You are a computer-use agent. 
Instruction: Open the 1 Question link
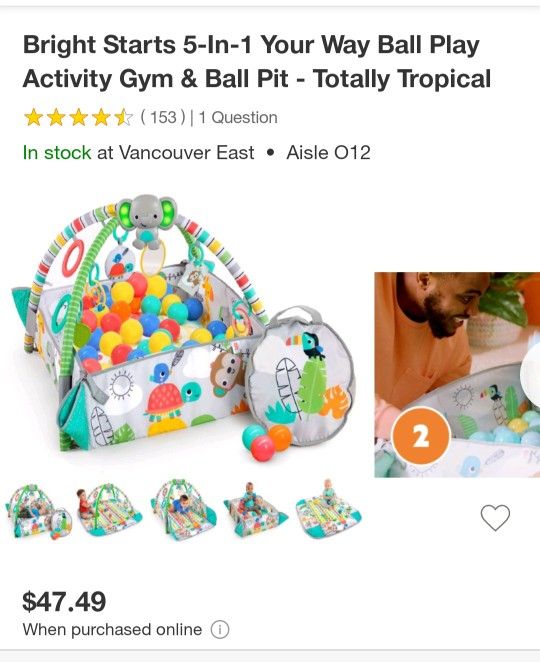click(238, 117)
